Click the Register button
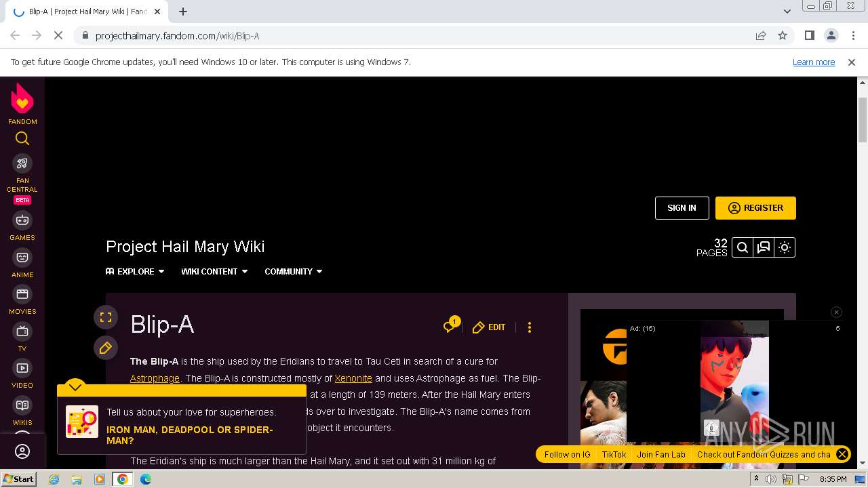Screen dimensions: 868x488 pyautogui.click(x=755, y=208)
